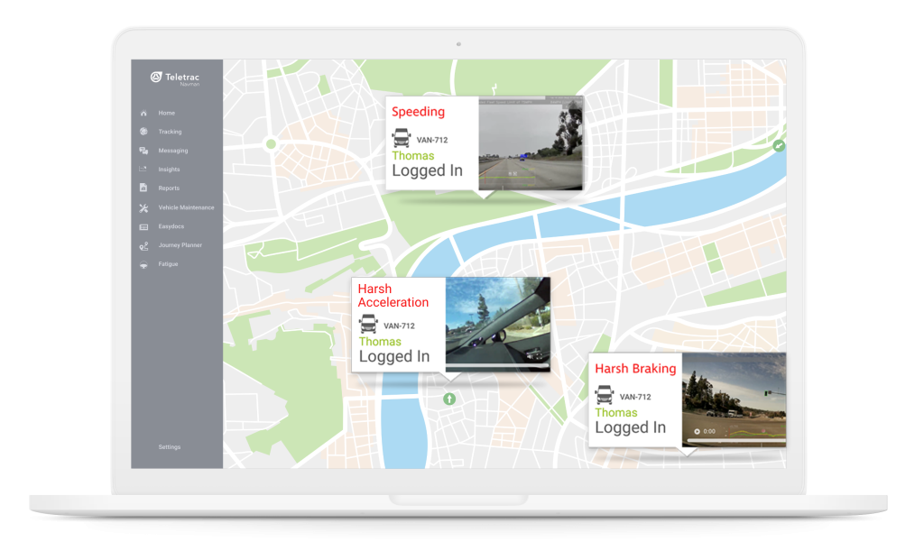Open the Settings menu item
Viewport: 924px width, 560px height.
coord(170,447)
